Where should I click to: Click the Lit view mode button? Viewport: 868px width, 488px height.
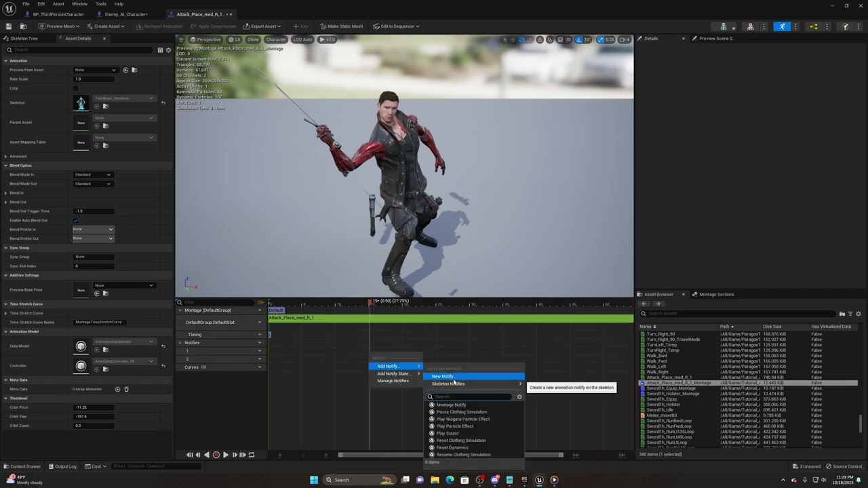tap(235, 39)
